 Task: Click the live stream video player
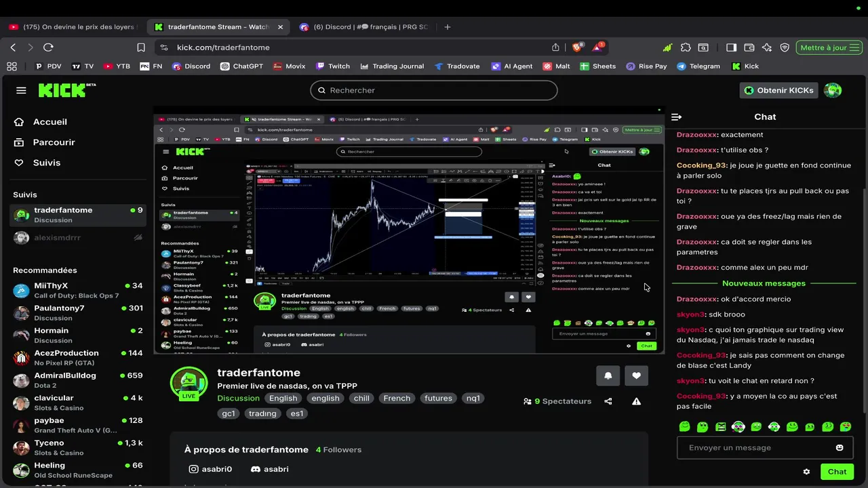pyautogui.click(x=409, y=230)
